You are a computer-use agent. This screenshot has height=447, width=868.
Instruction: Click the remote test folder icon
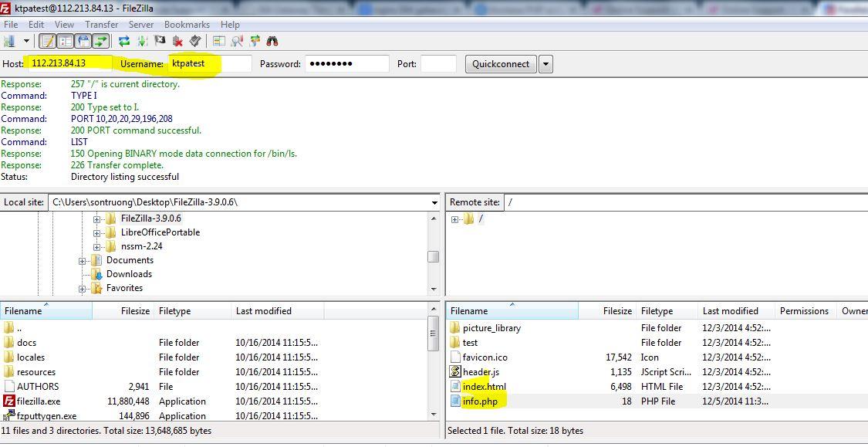(x=455, y=342)
